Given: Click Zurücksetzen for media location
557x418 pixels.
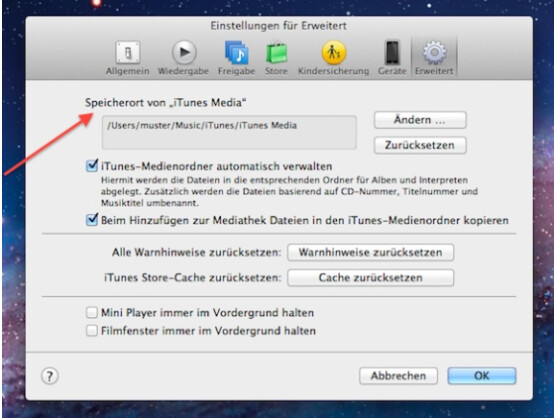Looking at the screenshot, I should [x=420, y=145].
